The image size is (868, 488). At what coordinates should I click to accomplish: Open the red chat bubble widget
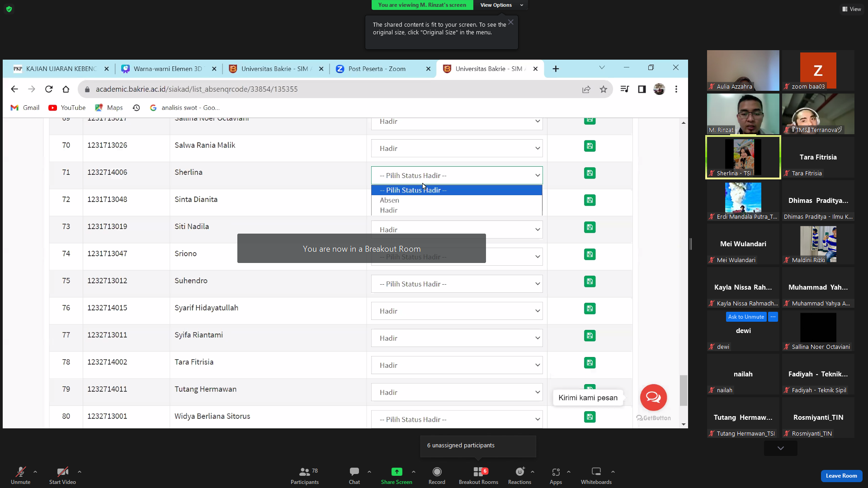coord(653,398)
